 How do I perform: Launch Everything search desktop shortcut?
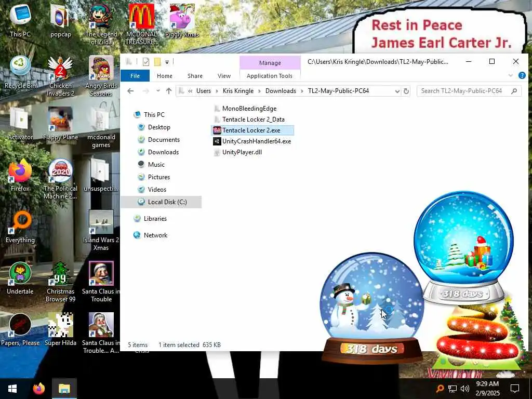(20, 227)
